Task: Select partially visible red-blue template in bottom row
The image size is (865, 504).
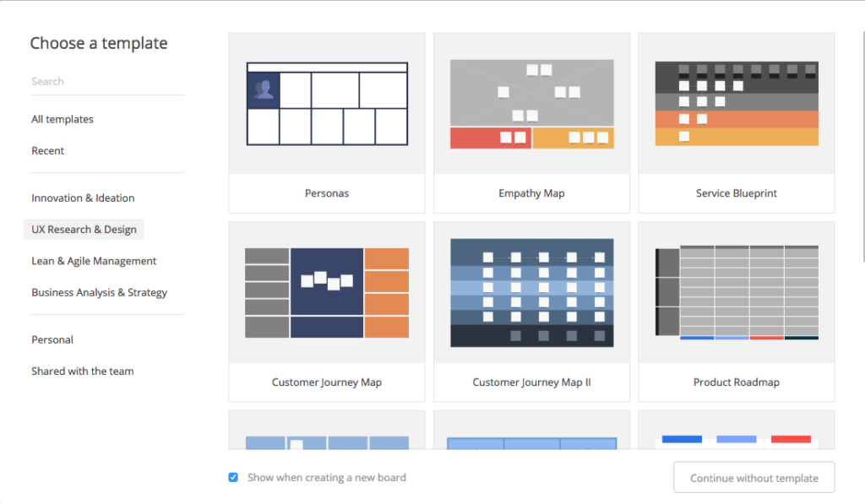Action: tap(737, 430)
